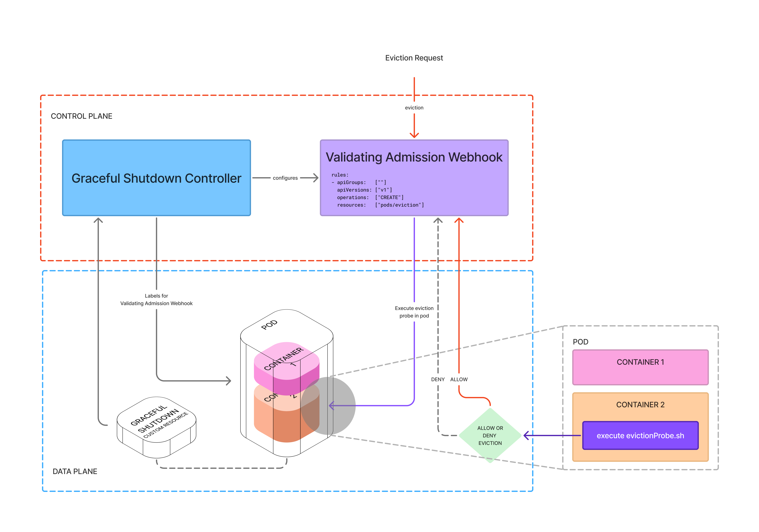Select the DENY arrow label

[x=438, y=379]
